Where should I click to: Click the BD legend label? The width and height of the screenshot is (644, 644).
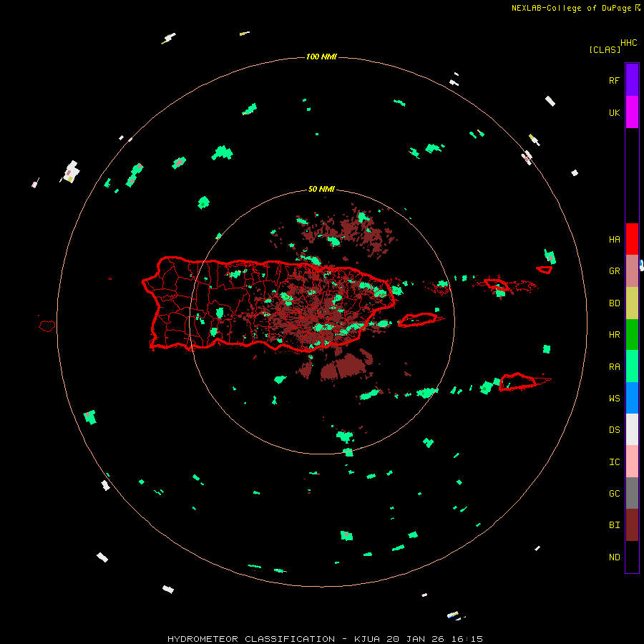pyautogui.click(x=614, y=303)
